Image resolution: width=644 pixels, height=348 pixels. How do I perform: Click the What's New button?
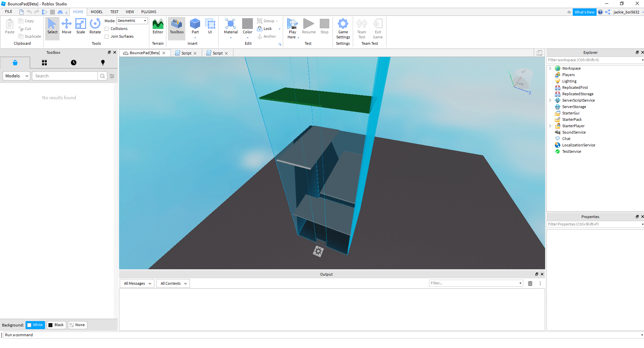tap(584, 12)
